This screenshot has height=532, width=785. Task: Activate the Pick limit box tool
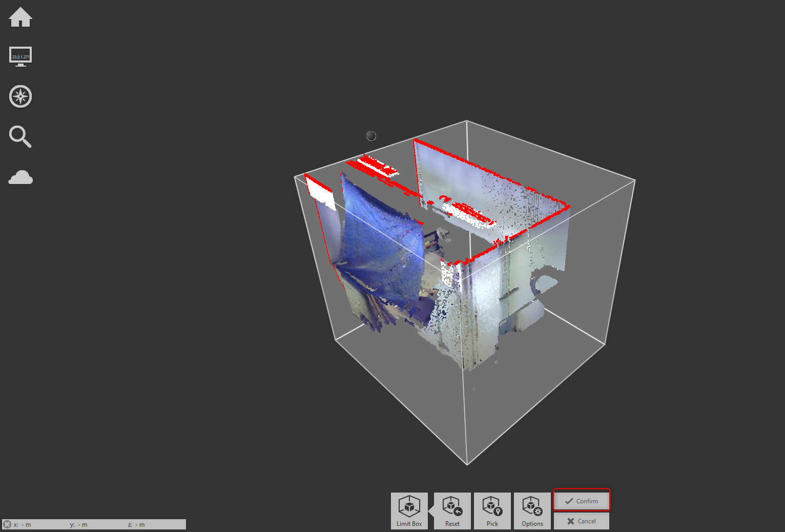point(492,510)
